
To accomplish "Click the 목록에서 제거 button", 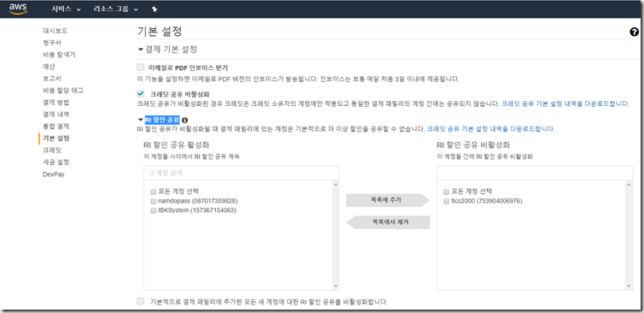I will tap(389, 222).
